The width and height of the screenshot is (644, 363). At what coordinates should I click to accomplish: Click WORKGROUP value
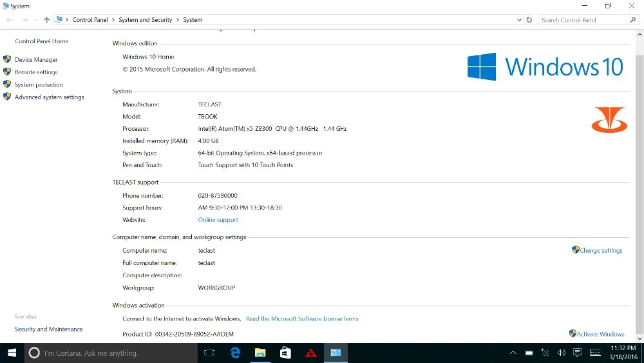click(x=216, y=288)
